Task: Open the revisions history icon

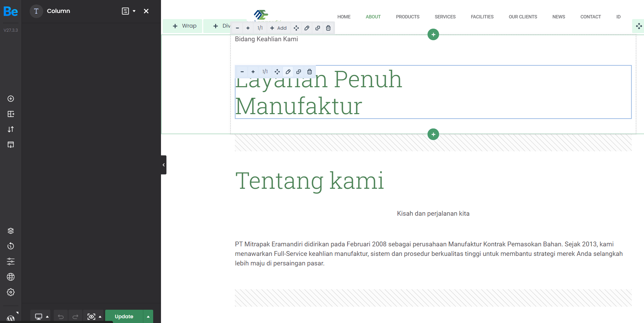Action: click(11, 246)
